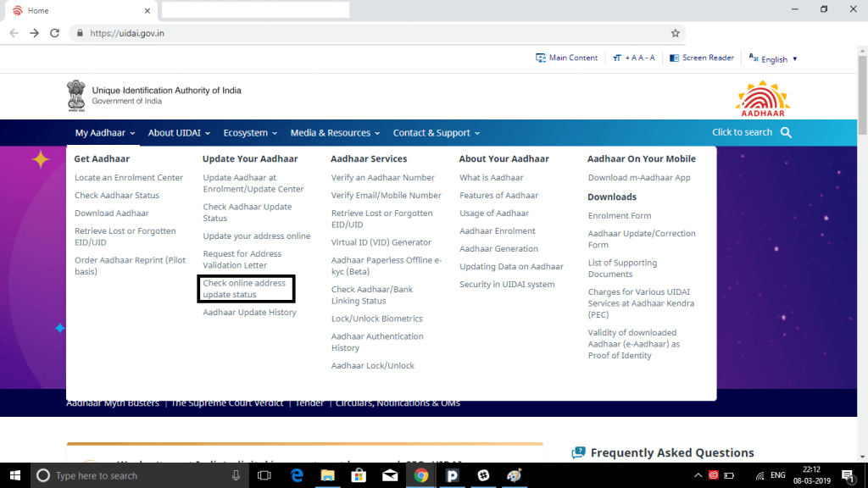Click the UIDAI search magnifier icon

[x=785, y=132]
